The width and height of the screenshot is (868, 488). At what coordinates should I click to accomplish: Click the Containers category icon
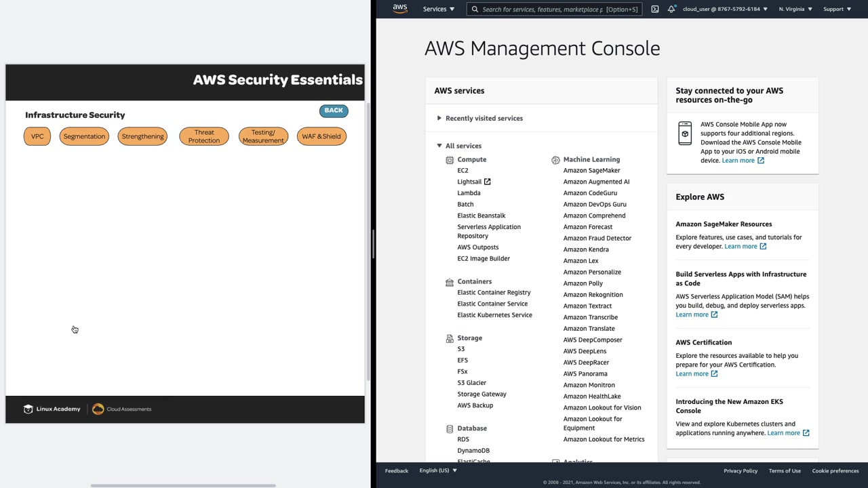click(450, 282)
